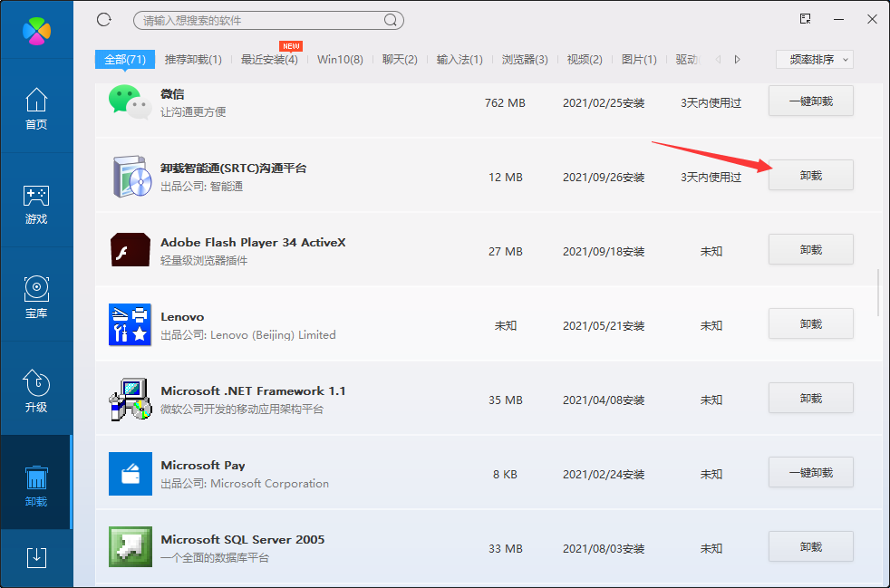The width and height of the screenshot is (890, 588).
Task: Uninstall 智能通(SRTC)沟通平台 with 卸载 button
Action: click(810, 176)
